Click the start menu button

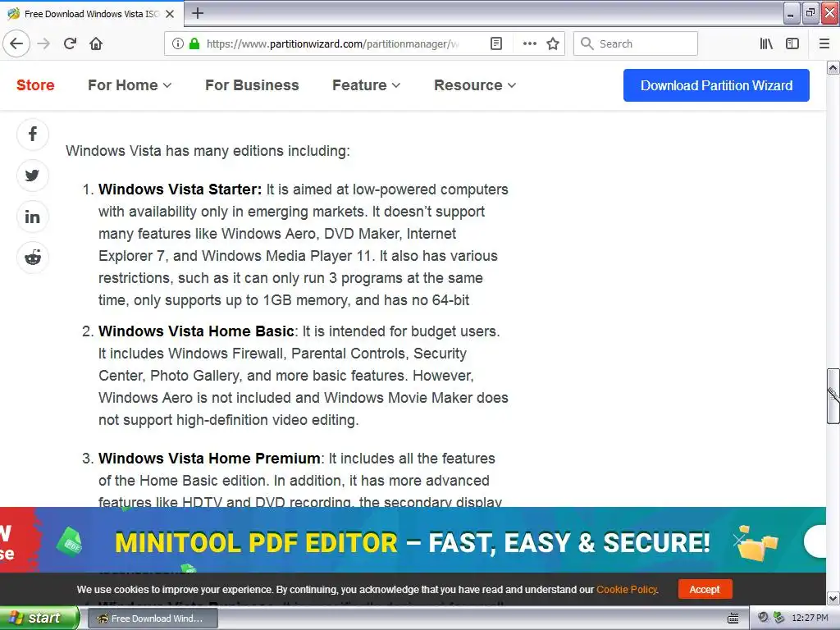pyautogui.click(x=39, y=619)
